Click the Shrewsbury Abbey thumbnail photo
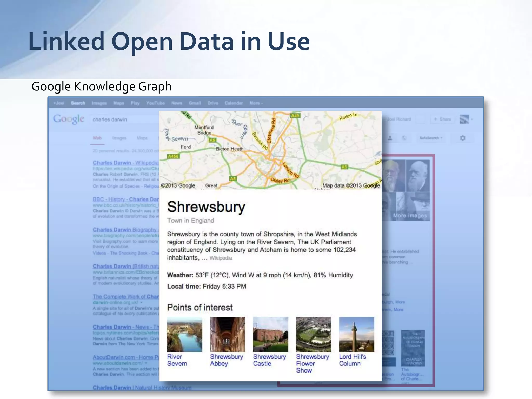 coord(228,334)
